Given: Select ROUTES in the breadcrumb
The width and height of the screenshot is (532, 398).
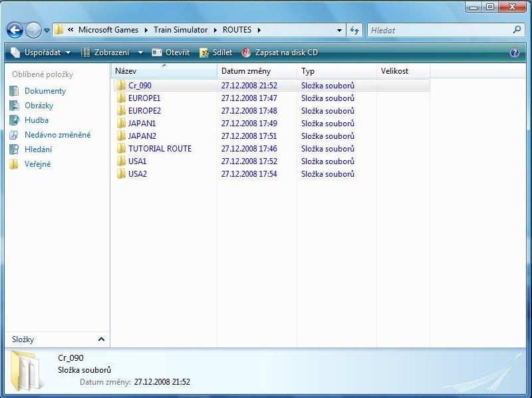Looking at the screenshot, I should (x=237, y=30).
